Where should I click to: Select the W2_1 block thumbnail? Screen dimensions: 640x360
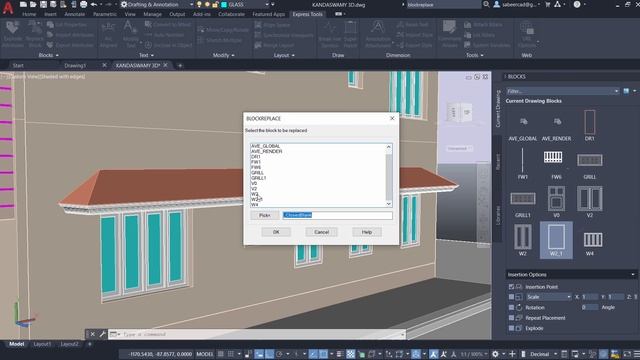click(x=556, y=240)
